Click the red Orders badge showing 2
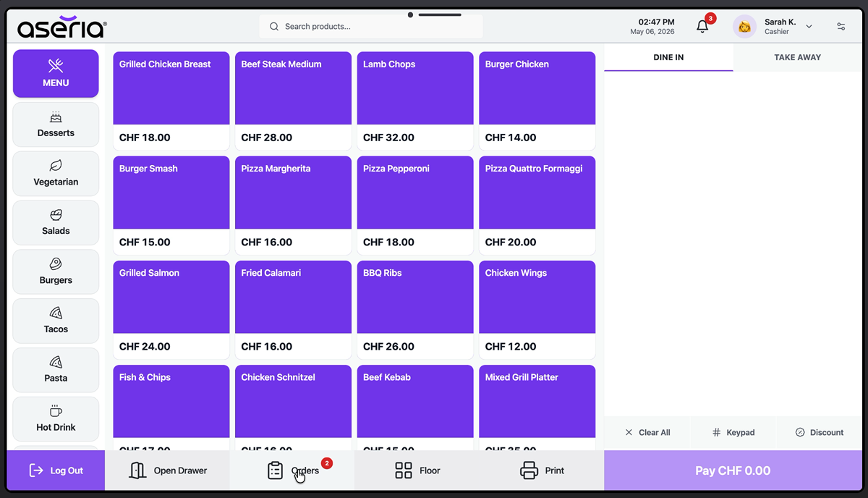 click(326, 463)
